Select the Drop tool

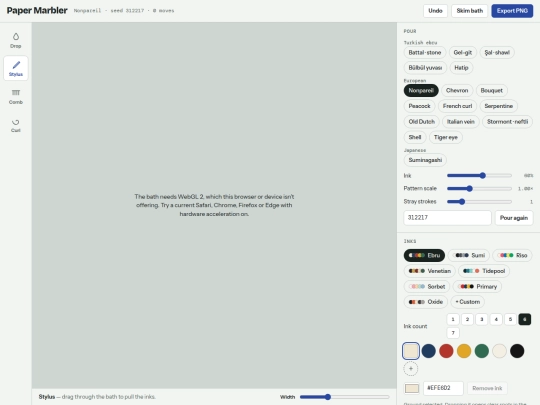point(16,40)
